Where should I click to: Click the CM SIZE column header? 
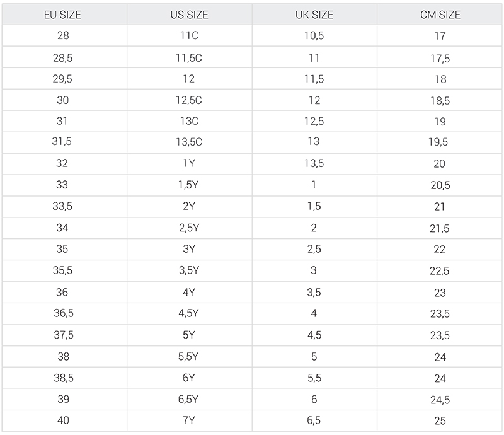click(x=440, y=14)
